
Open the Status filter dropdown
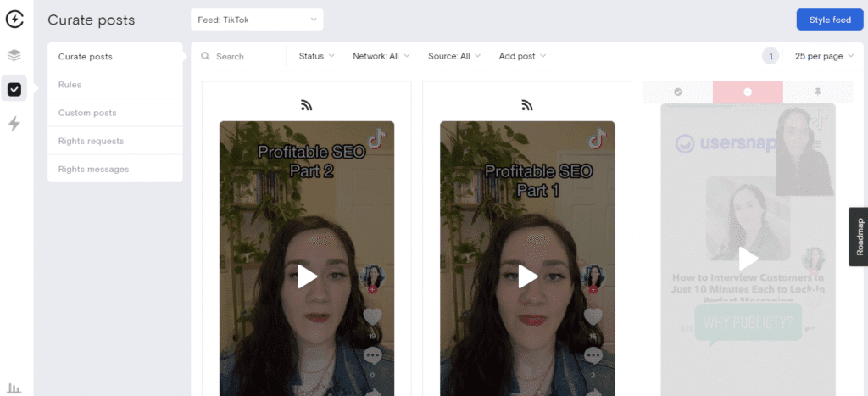pos(317,56)
